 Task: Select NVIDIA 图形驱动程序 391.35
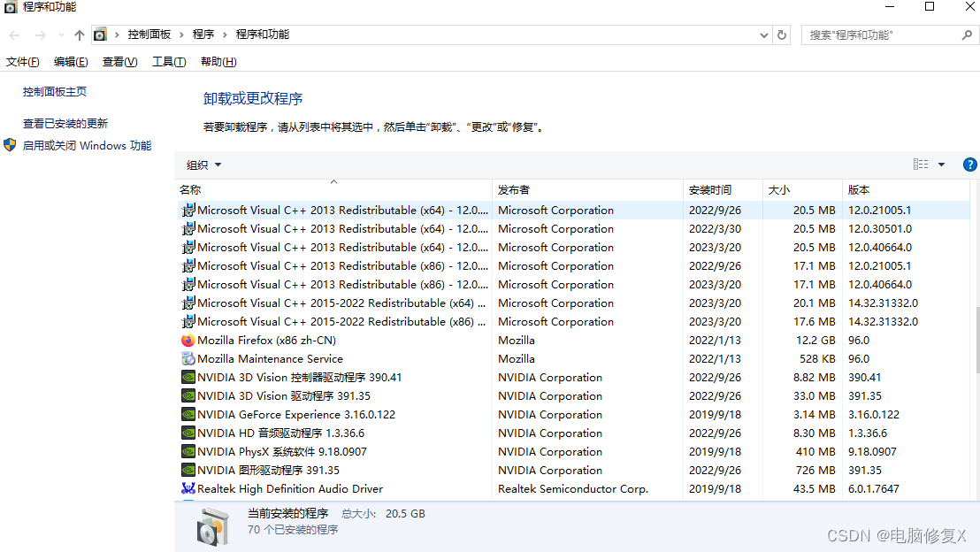pyautogui.click(x=572, y=470)
